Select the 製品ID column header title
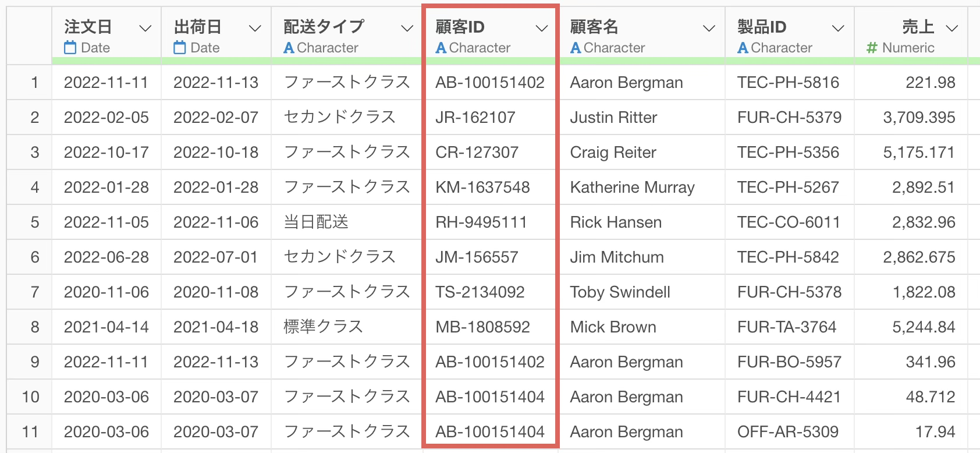The image size is (980, 453). click(761, 27)
